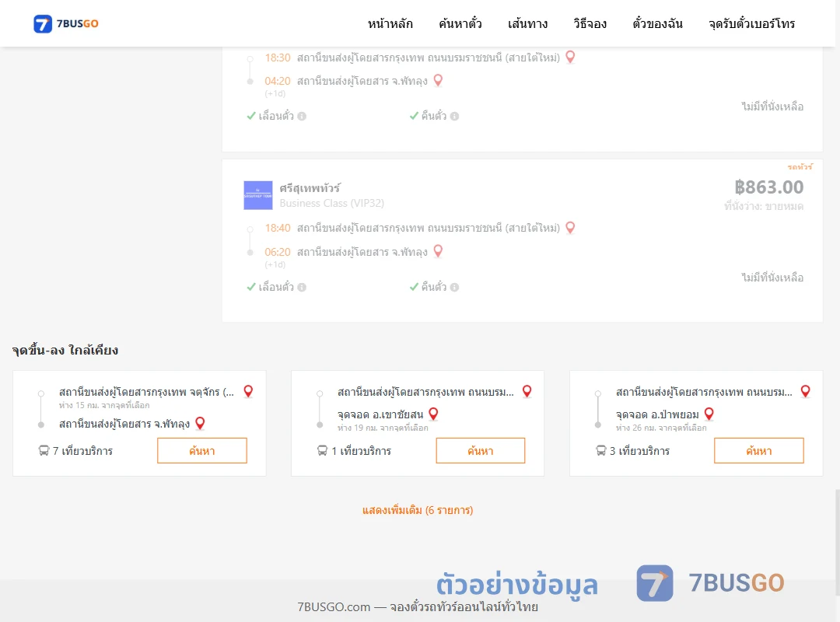Click the ศรีสุเทพทัวร์ operator logo
The image size is (840, 622).
(258, 195)
